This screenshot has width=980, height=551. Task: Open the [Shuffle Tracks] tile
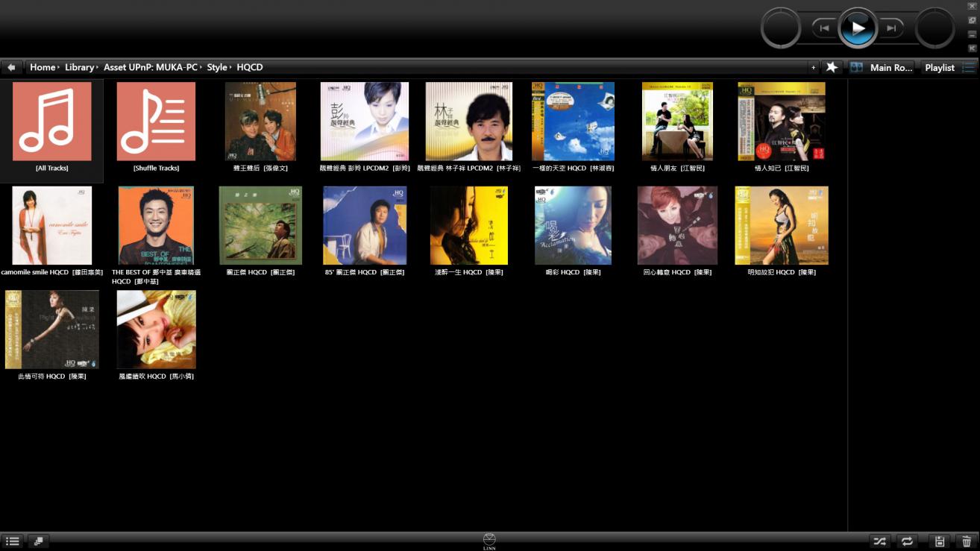click(156, 122)
